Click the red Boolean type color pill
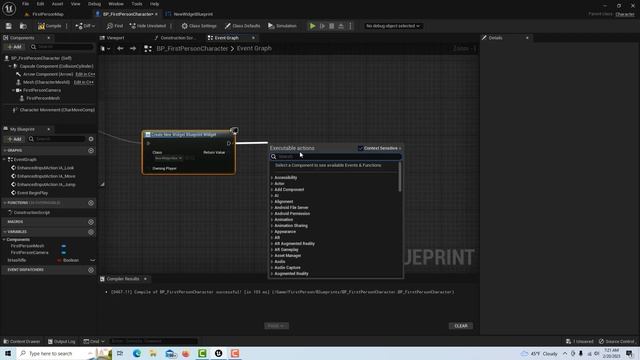Viewport: 640px width, 360px height. 60,260
